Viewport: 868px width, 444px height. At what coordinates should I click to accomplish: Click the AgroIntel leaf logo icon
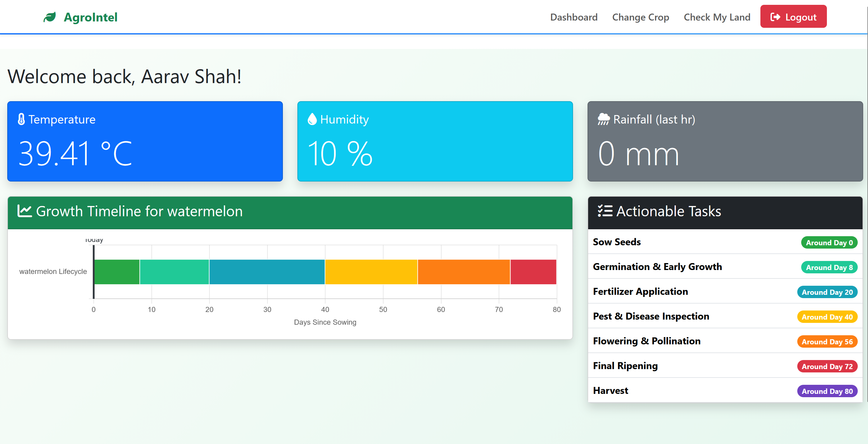coord(50,17)
